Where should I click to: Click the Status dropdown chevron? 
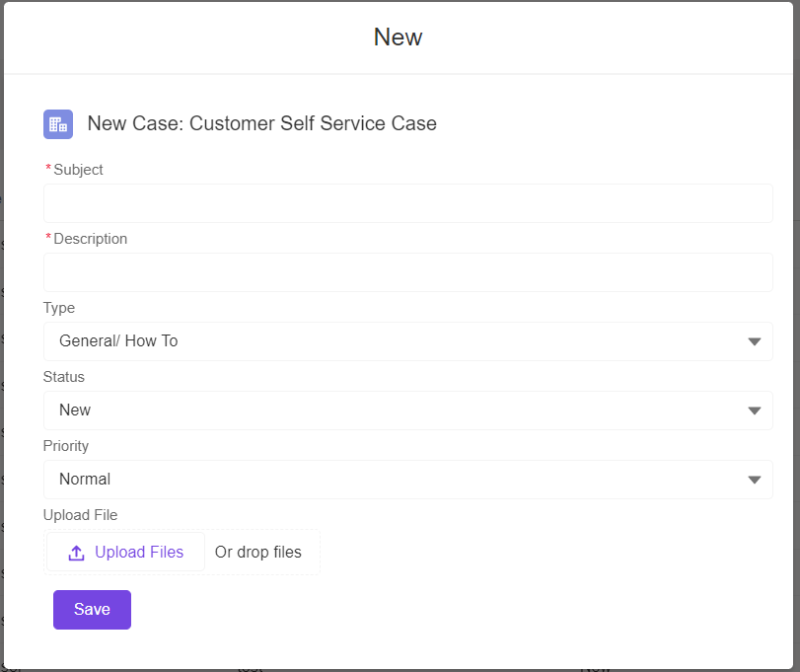(754, 410)
